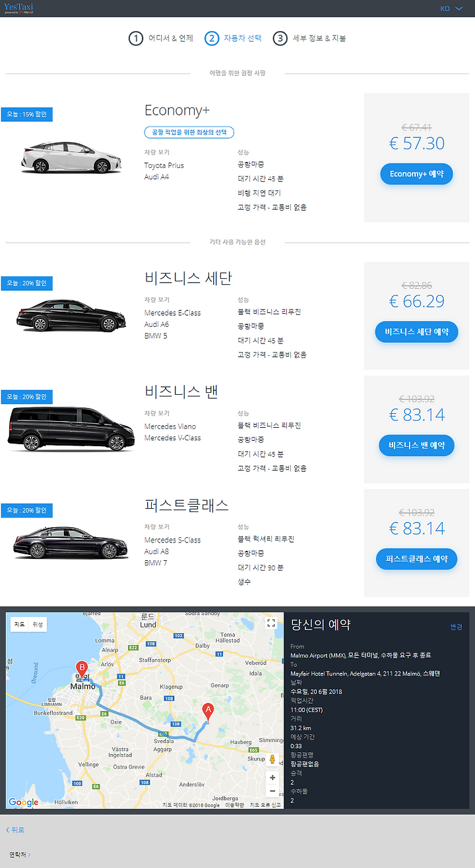Select the Street View pegman icon
This screenshot has width=475, height=868.
pos(272,759)
